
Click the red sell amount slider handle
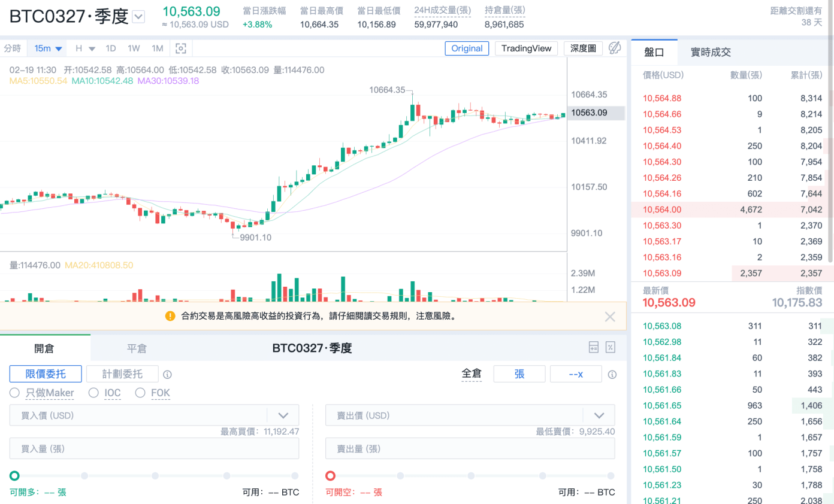(330, 476)
